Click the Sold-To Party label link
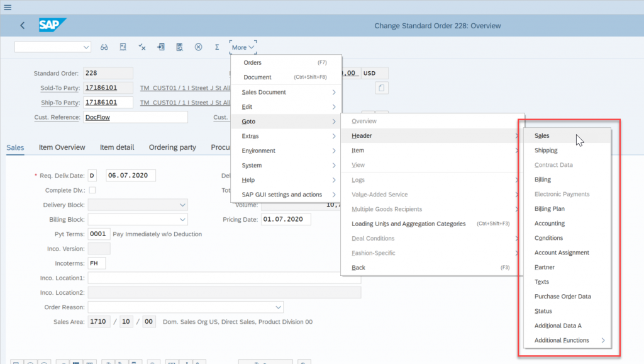Viewport: 644px width, 364px height. [x=60, y=88]
